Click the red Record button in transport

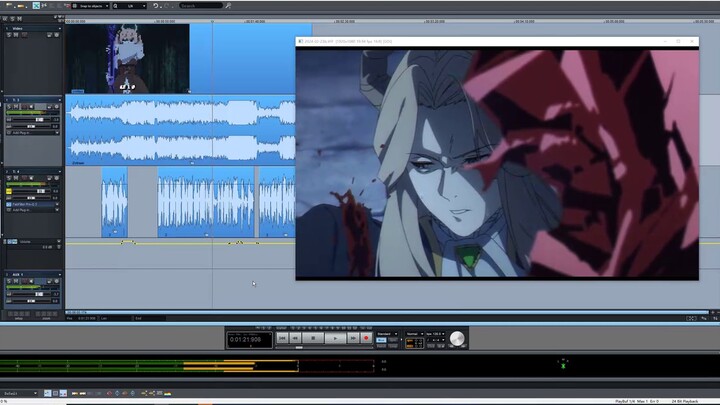pos(366,338)
